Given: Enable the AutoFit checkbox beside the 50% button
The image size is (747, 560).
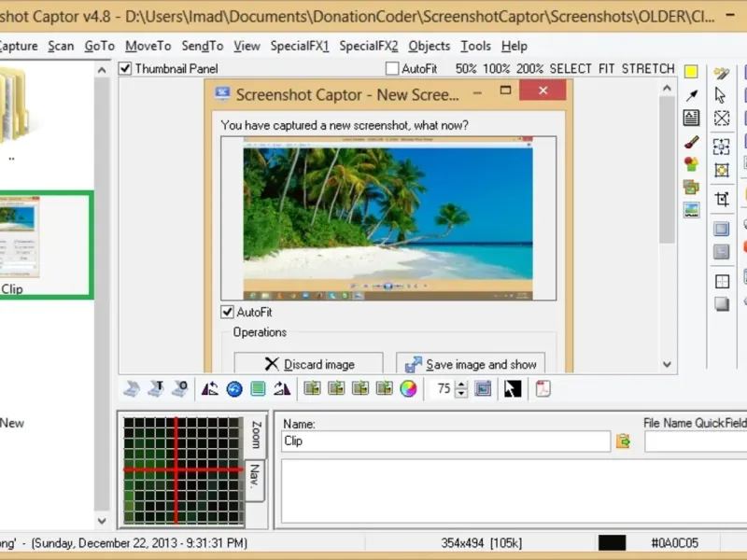Looking at the screenshot, I should (391, 68).
